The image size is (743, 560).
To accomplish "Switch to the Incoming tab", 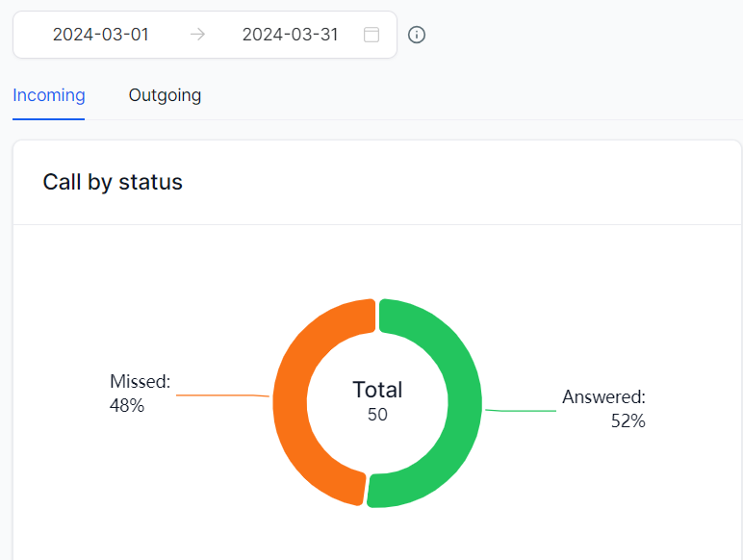I will 49,95.
